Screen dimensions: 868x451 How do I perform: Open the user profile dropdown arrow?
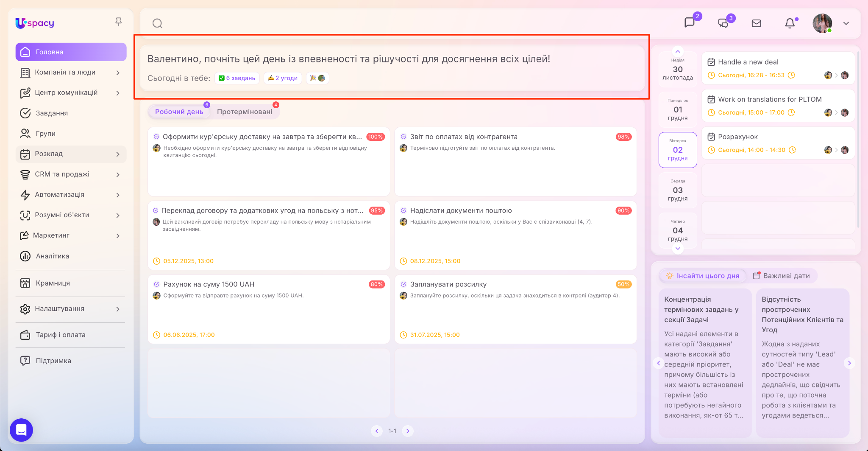(x=846, y=23)
